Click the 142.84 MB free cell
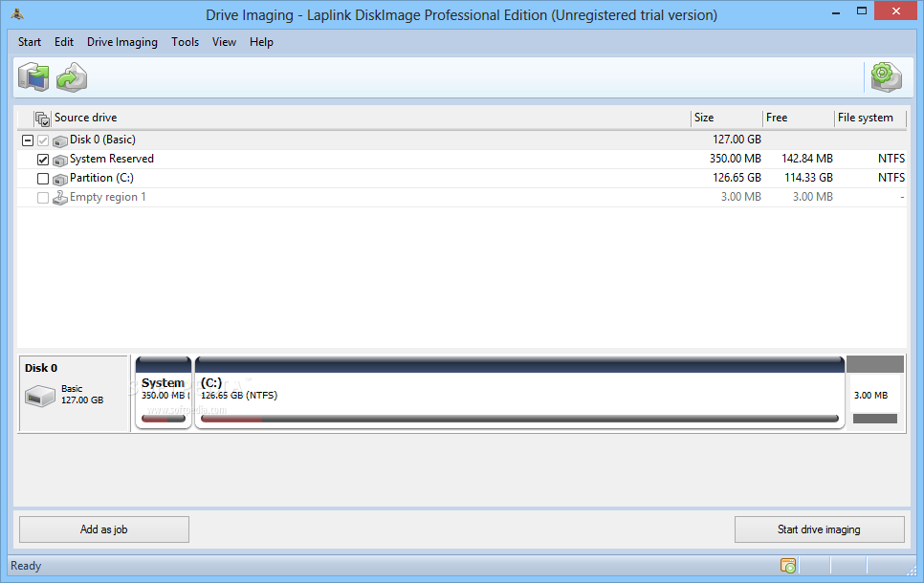The width and height of the screenshot is (924, 583). [x=806, y=159]
